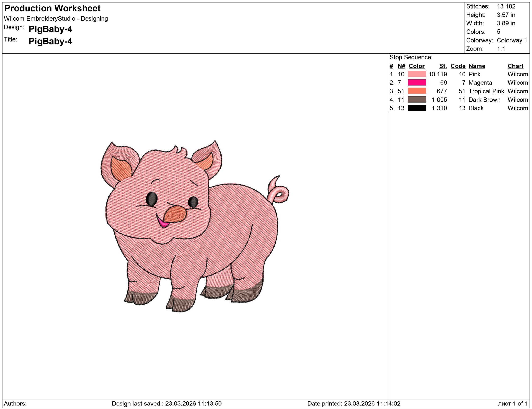Click the St. column header
Image resolution: width=532 pixels, height=409 pixels.
click(x=443, y=66)
